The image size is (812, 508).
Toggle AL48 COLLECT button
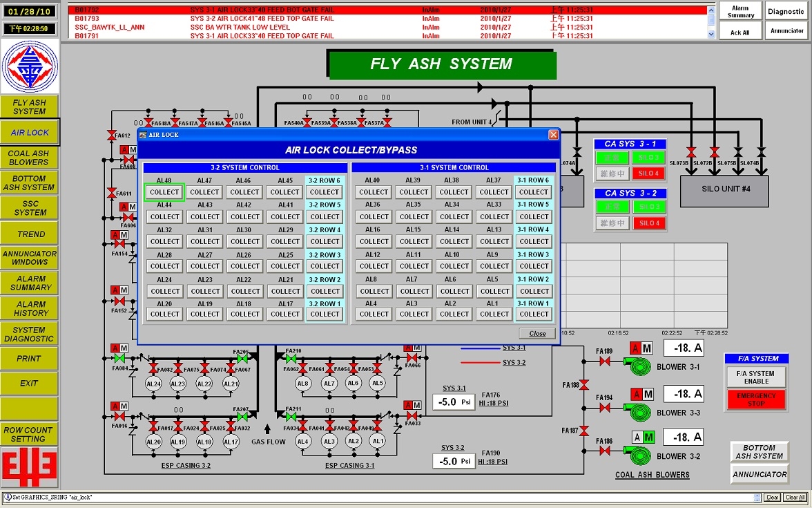(x=164, y=192)
